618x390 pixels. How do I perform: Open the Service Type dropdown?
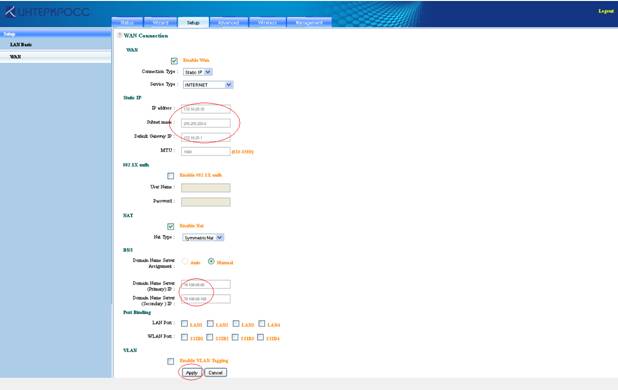(208, 85)
